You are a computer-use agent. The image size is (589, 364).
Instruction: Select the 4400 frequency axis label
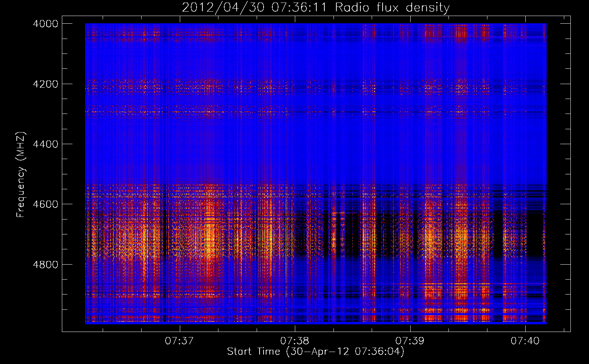(46, 144)
